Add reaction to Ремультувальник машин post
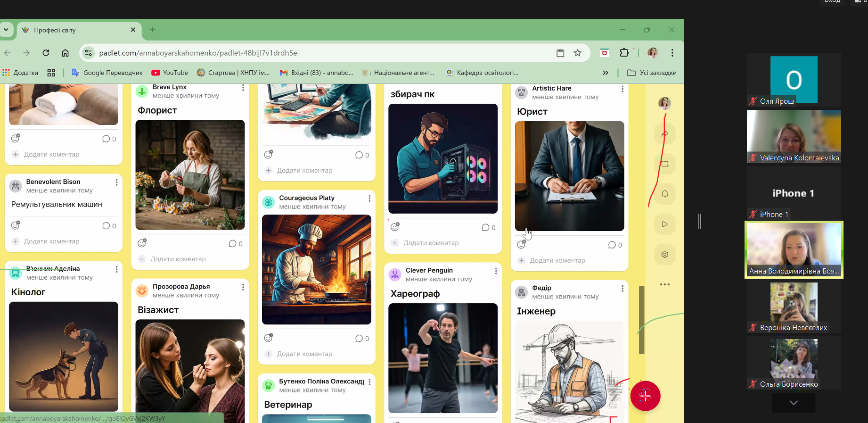 [16, 225]
